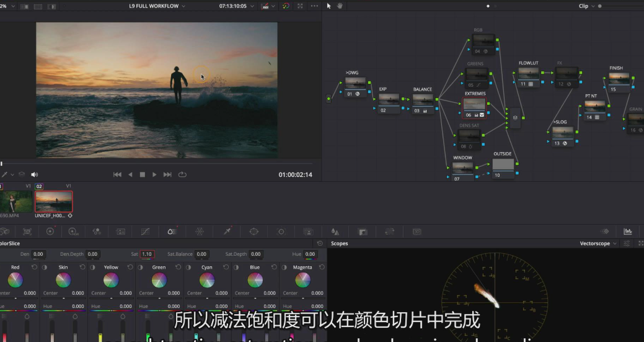Select node 15 FINISH
The image size is (644, 342).
pos(619,82)
